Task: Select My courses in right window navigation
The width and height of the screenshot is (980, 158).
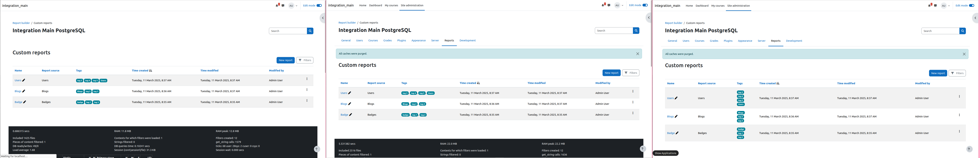Action: coord(718,6)
